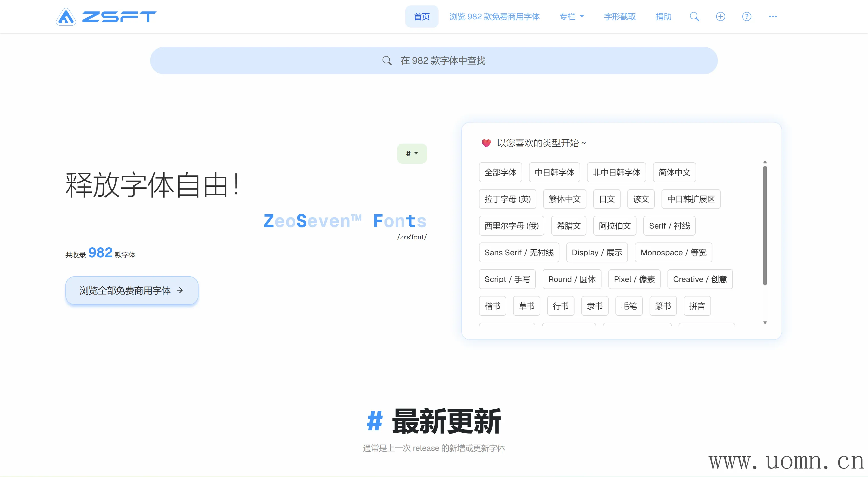
Task: Choose the Monospace / 等宽 tag
Action: [673, 253]
